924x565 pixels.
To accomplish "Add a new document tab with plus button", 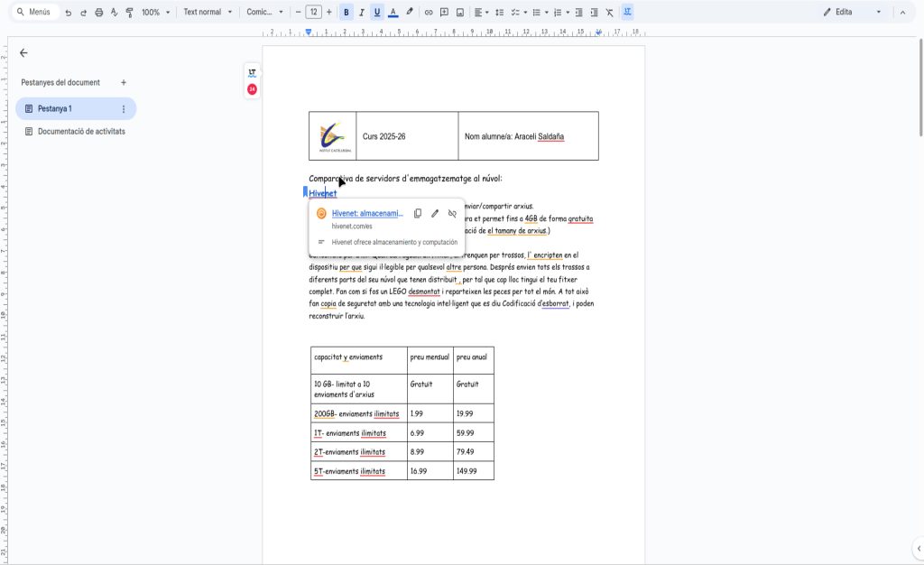I will pyautogui.click(x=124, y=83).
